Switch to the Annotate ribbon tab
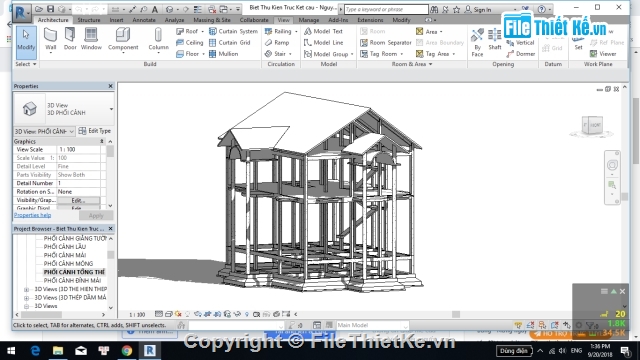Screen dimensions: 640x360 (x=144, y=20)
